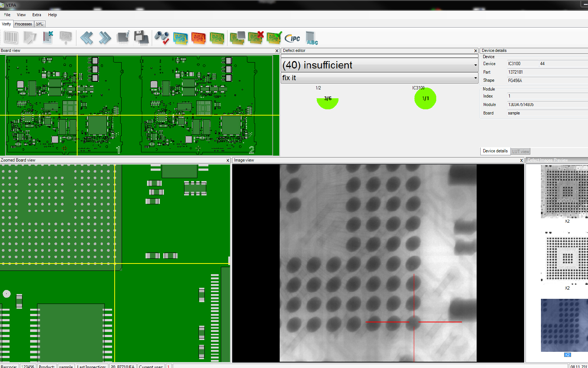
Task: Go to previous defect with double-left arrows
Action: pos(87,38)
